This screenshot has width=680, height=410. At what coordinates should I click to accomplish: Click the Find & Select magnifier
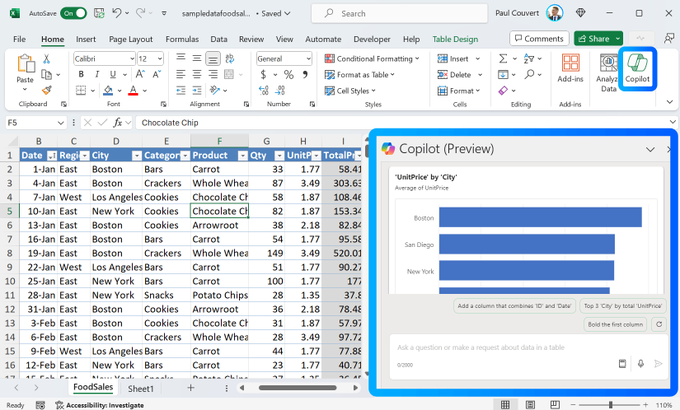[529, 75]
